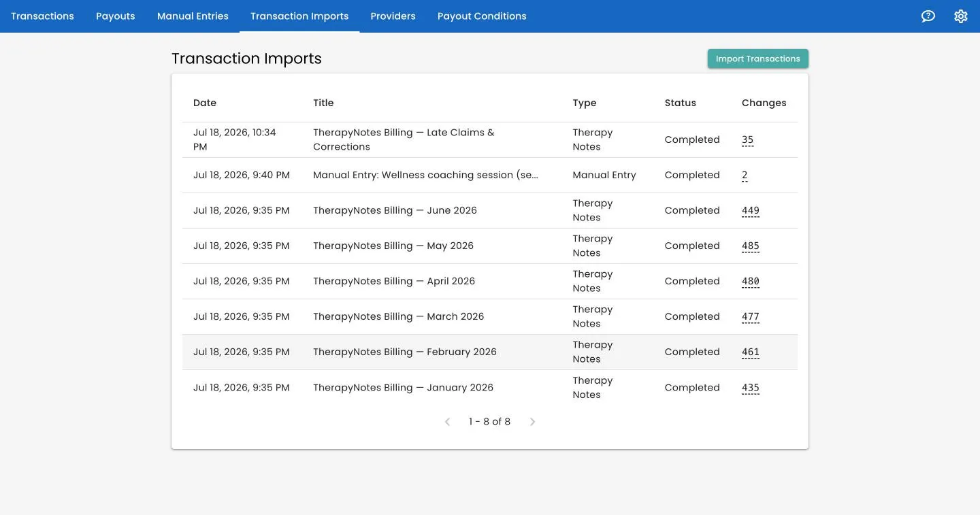Click the Status column header
980x515 pixels.
681,103
